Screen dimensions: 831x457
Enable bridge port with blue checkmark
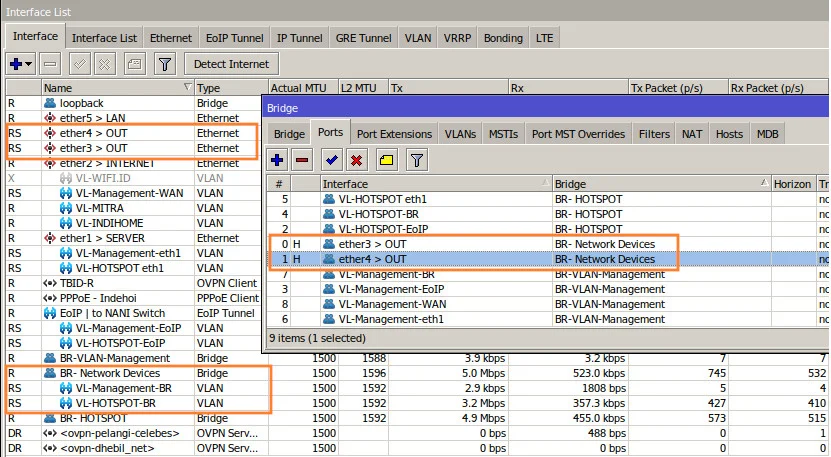(332, 160)
